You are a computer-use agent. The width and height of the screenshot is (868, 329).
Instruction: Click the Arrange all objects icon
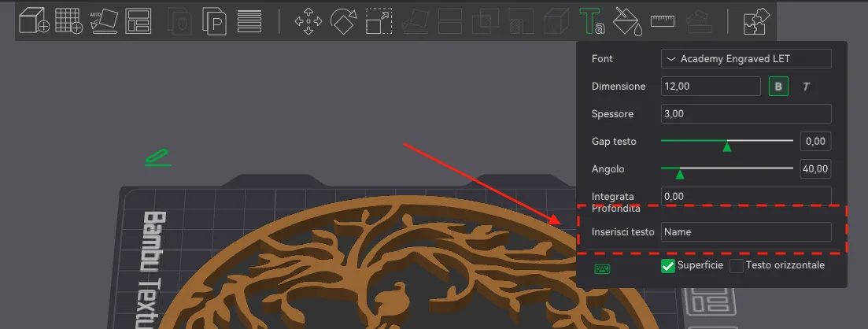[x=139, y=21]
